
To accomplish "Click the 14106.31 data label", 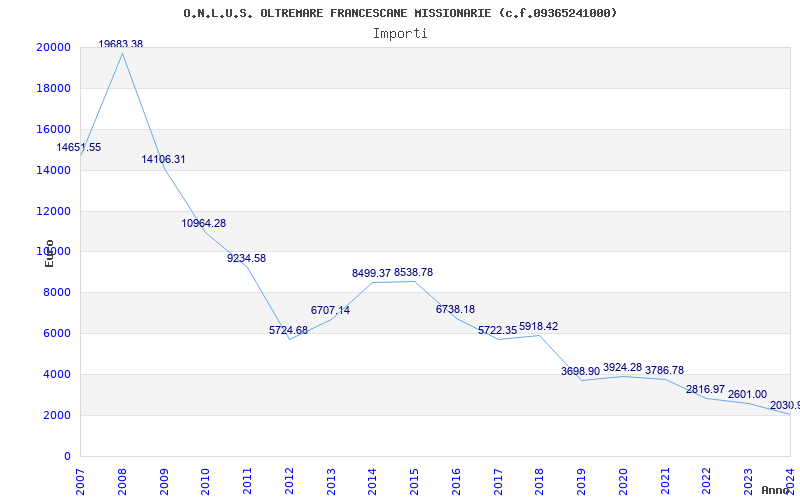I will (x=163, y=159).
